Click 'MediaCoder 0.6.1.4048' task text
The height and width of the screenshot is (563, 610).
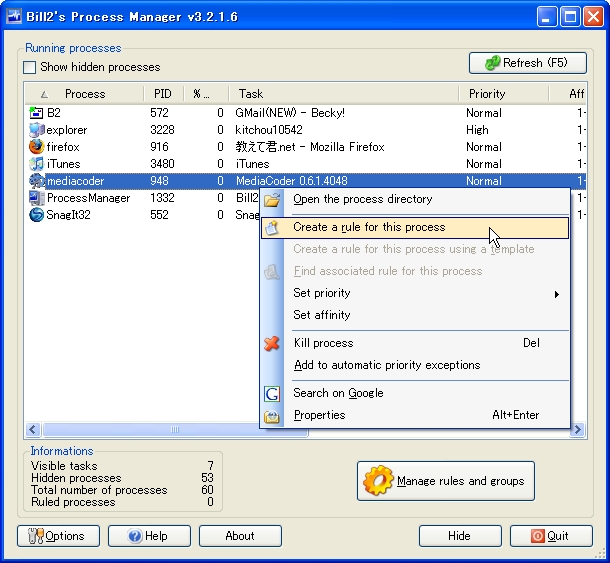(x=292, y=181)
